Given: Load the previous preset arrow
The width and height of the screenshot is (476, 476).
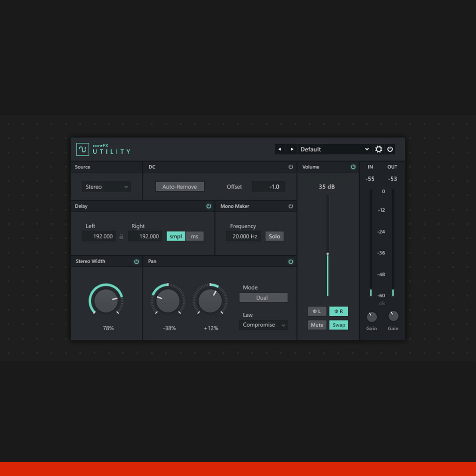Looking at the screenshot, I should (x=280, y=149).
